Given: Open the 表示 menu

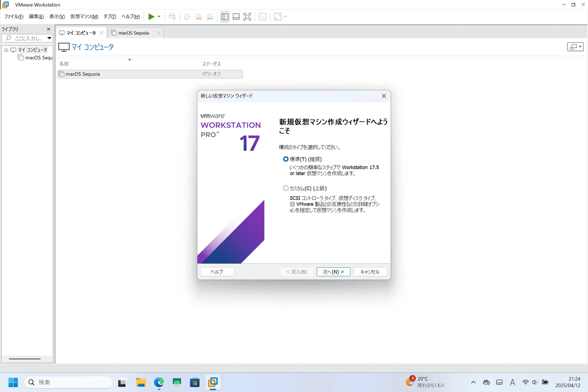Looking at the screenshot, I should (x=57, y=17).
